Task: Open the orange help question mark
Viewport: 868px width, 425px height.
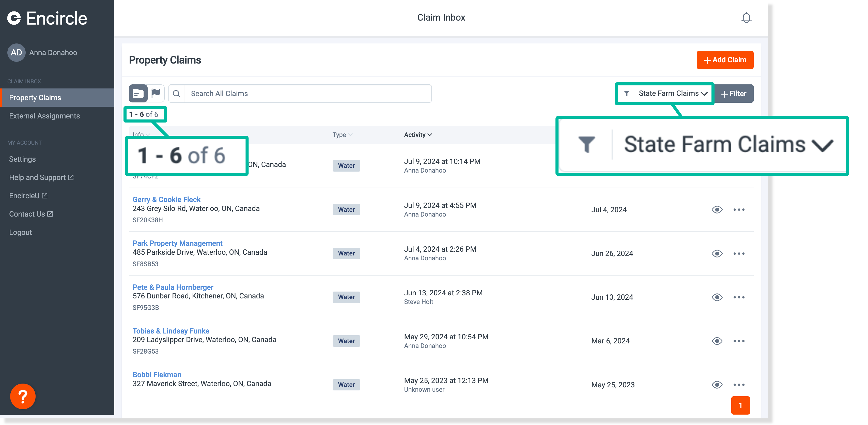Action: (x=22, y=397)
